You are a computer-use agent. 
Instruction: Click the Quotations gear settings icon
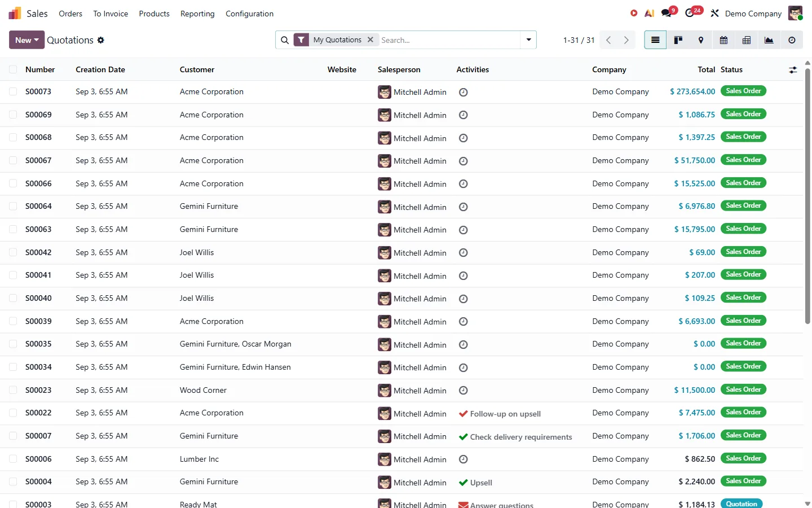click(101, 40)
